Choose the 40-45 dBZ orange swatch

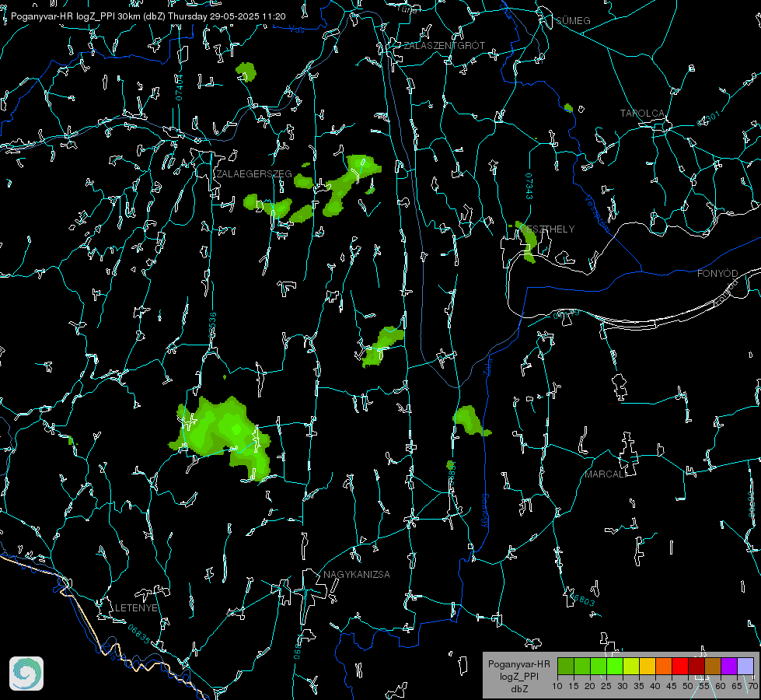[x=664, y=666]
